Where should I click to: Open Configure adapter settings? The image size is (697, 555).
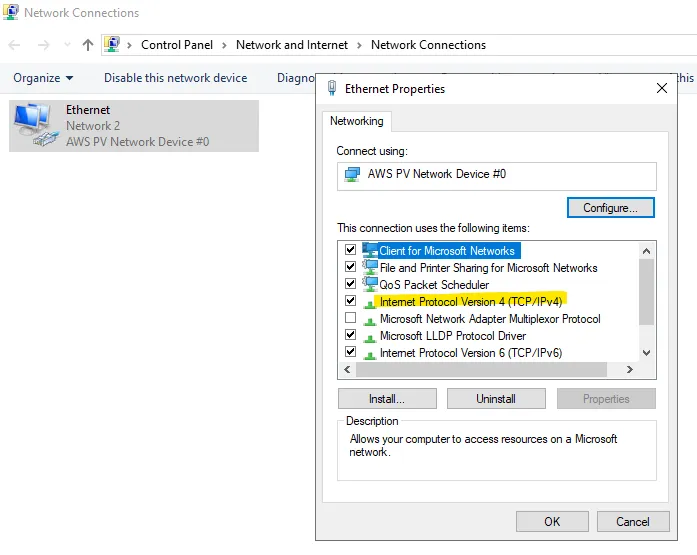610,208
